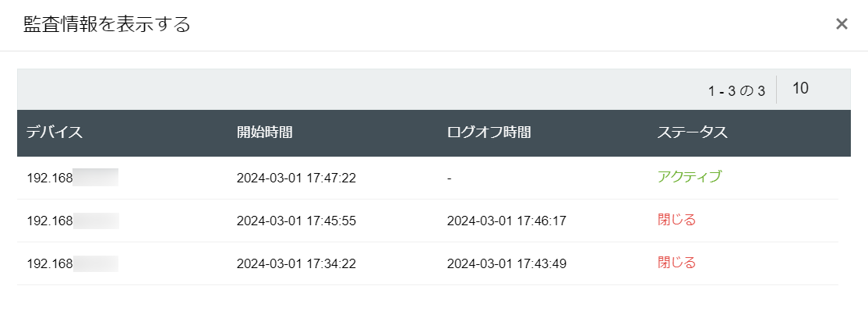Click the empty logoff dash in active row
This screenshot has height=325, width=868.
[450, 178]
